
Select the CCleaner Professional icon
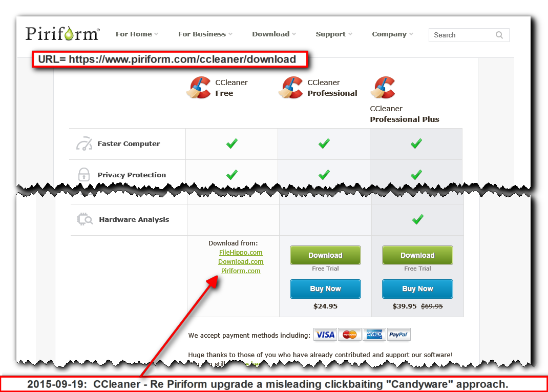(291, 87)
